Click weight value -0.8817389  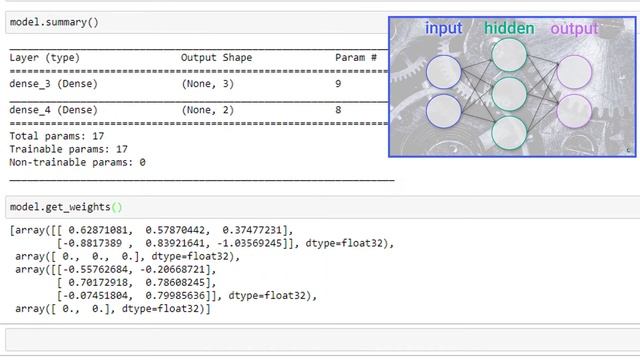[92, 243]
